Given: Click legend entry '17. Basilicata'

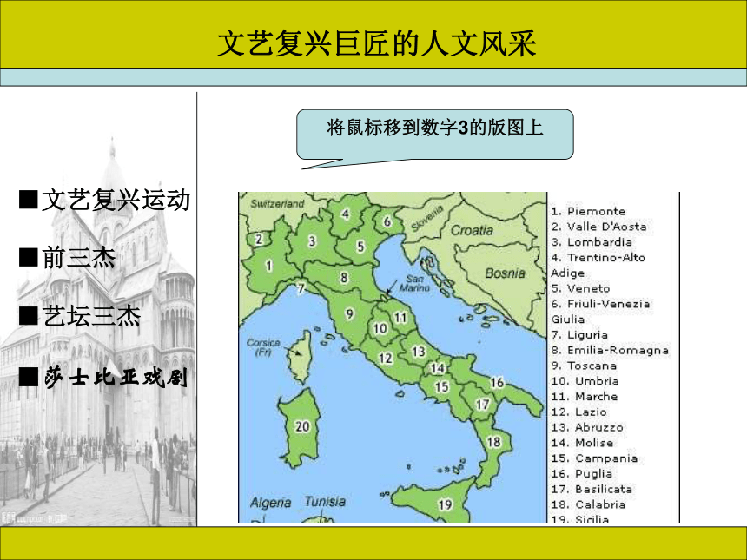Looking at the screenshot, I should click(x=592, y=489).
